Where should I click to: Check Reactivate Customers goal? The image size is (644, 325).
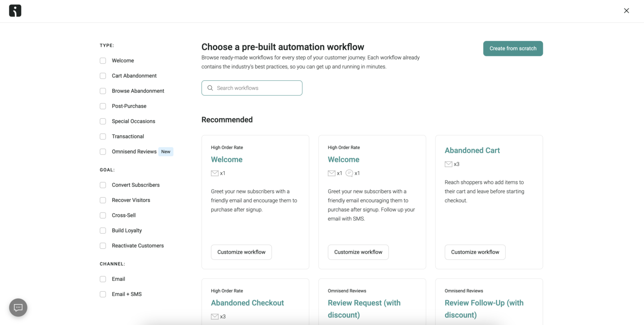103,246
